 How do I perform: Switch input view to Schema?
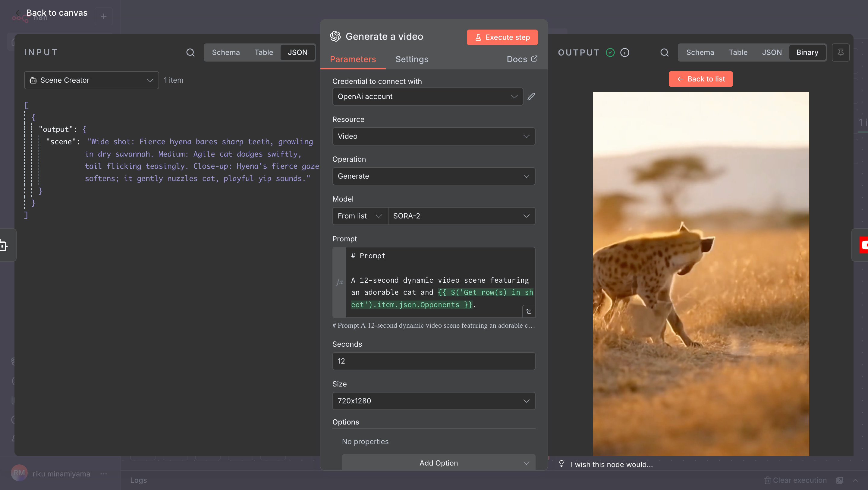coord(226,52)
